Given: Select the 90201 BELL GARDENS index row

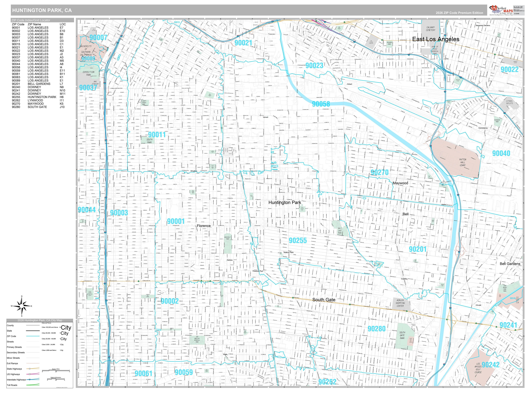Looking at the screenshot, I should coord(39,84).
